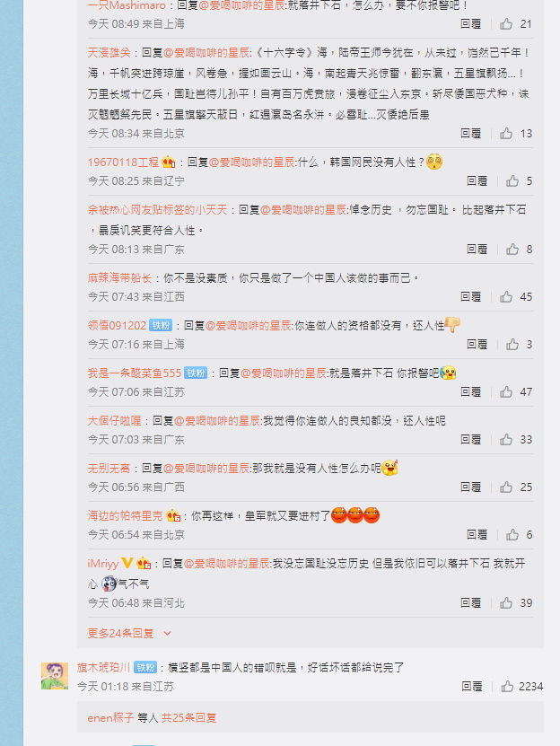Open the 共25条回复 reply thread
This screenshot has width=560, height=746.
[x=188, y=718]
